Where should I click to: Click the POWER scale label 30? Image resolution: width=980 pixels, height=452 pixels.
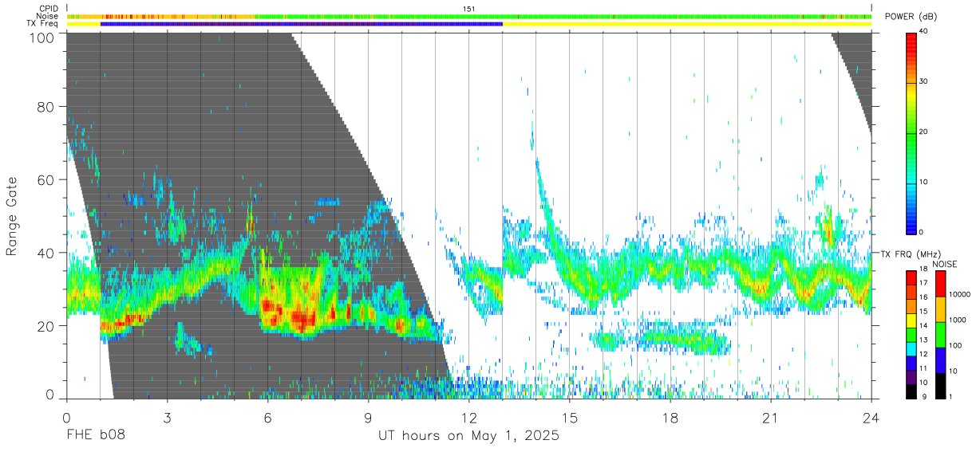(924, 82)
